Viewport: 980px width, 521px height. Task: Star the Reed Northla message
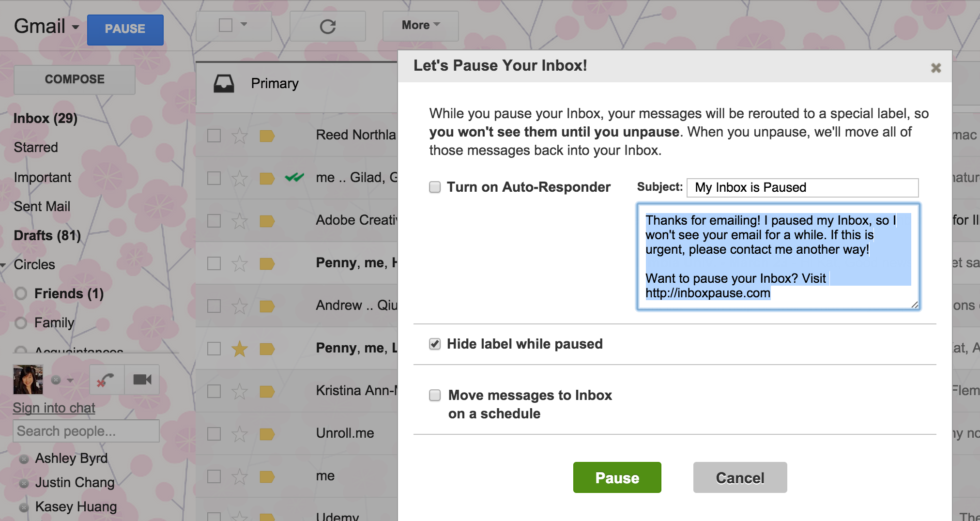pyautogui.click(x=240, y=136)
